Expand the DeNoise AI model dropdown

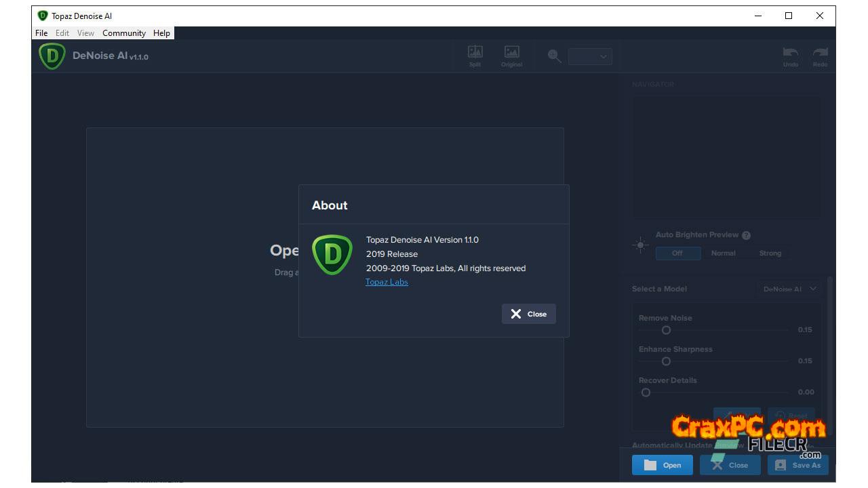[x=790, y=289]
